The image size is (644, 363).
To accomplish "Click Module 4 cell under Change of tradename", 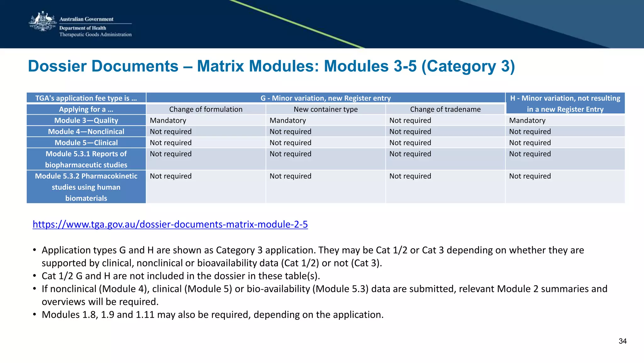I will click(x=445, y=131).
